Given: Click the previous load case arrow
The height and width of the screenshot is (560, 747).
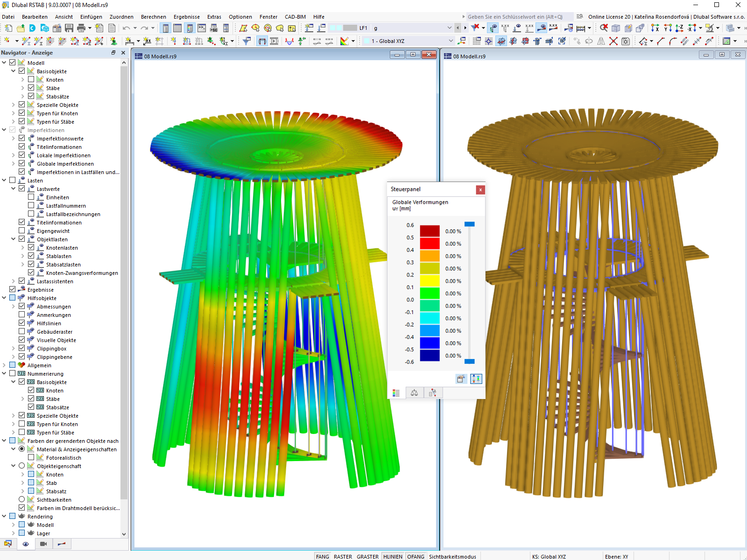Looking at the screenshot, I should 458,28.
